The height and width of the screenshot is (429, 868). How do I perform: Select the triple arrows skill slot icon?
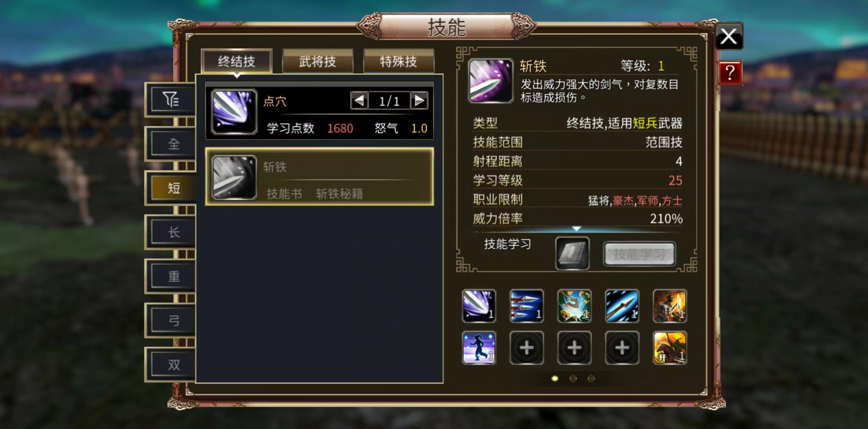[x=526, y=306]
